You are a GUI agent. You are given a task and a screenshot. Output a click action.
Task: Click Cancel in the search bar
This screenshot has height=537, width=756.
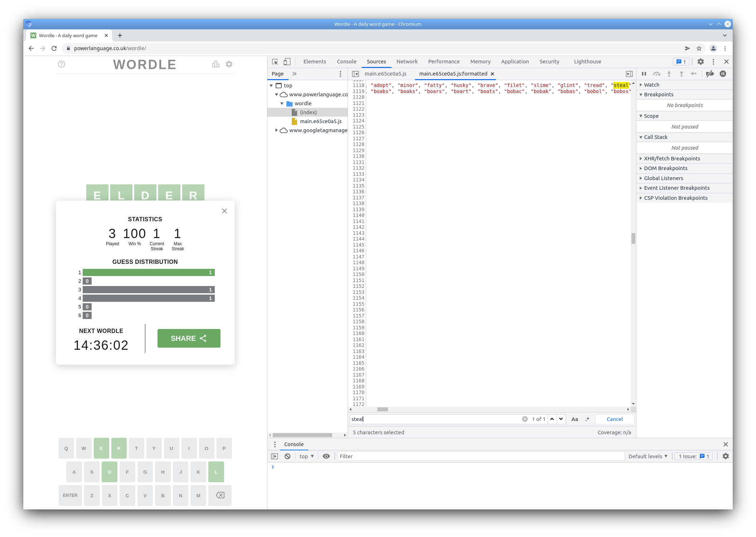click(x=614, y=419)
